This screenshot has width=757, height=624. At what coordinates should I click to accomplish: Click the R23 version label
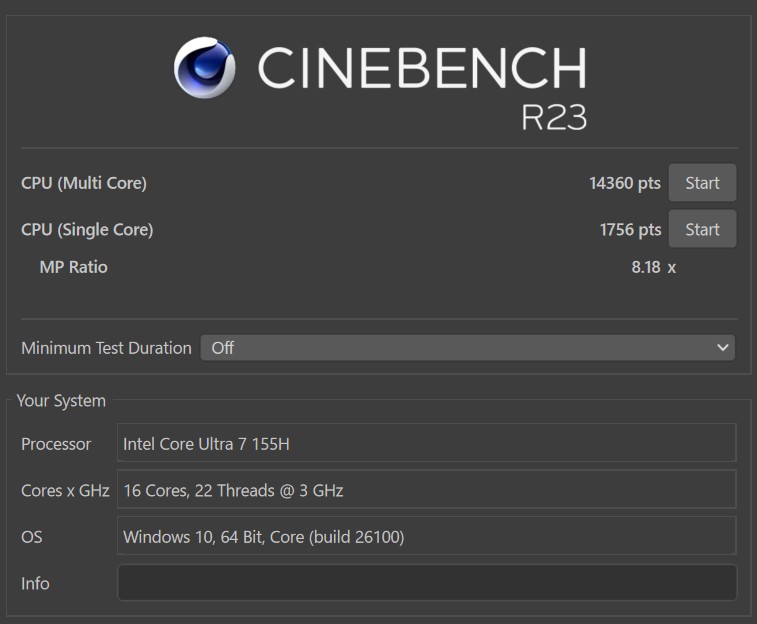554,117
